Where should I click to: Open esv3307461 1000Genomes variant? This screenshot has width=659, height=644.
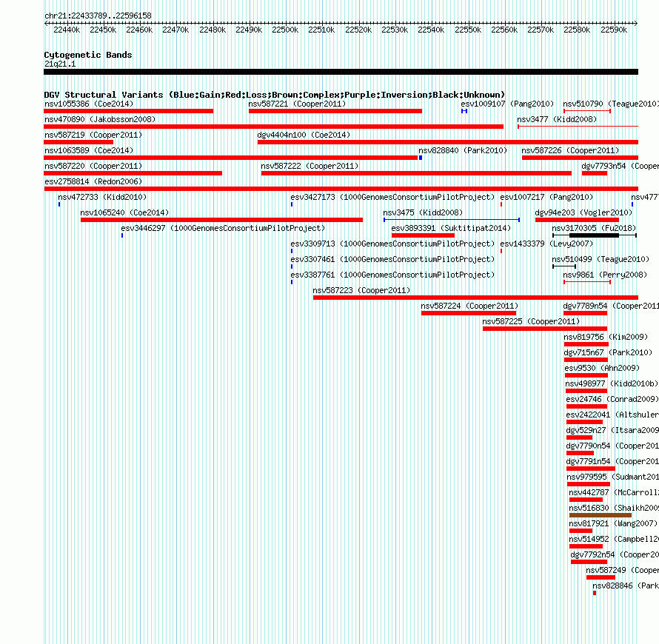[292, 266]
